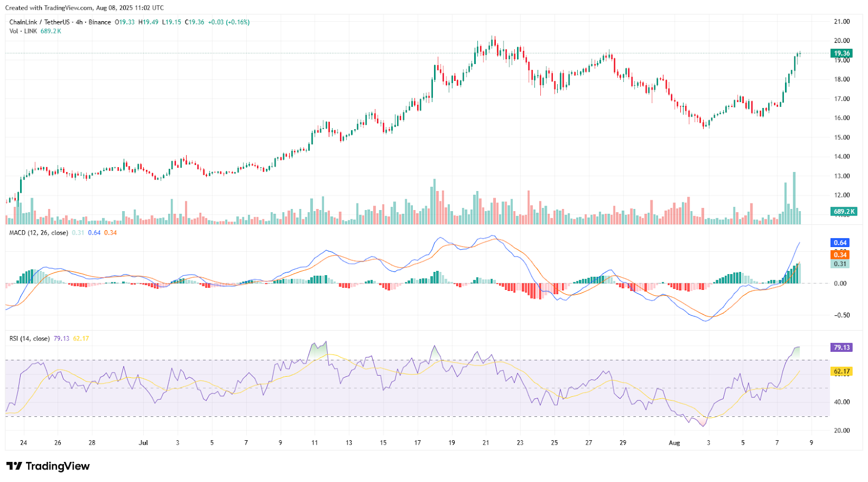
Task: Click the orange 0.34 signal axis tag
Action: tap(840, 255)
